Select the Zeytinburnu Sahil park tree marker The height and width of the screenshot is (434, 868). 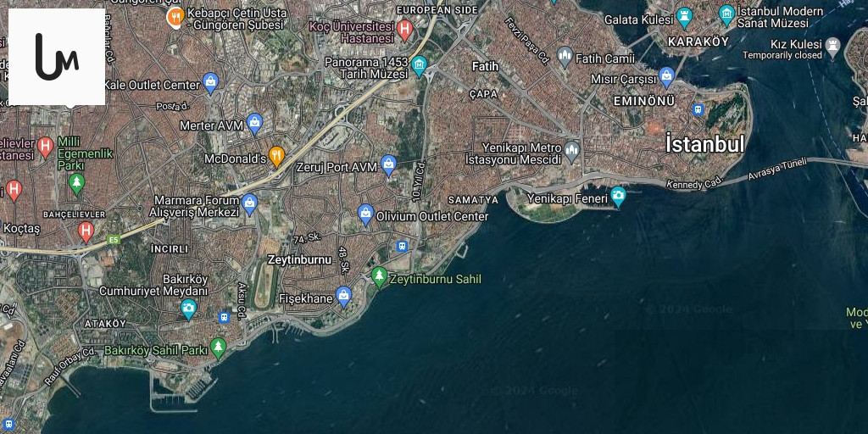click(379, 277)
